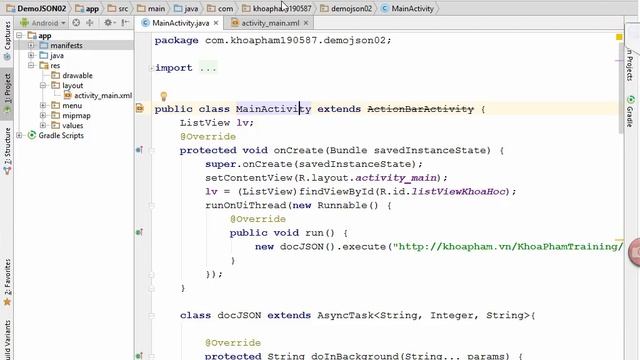Click the MainActivity.java tab class icon

145,23
